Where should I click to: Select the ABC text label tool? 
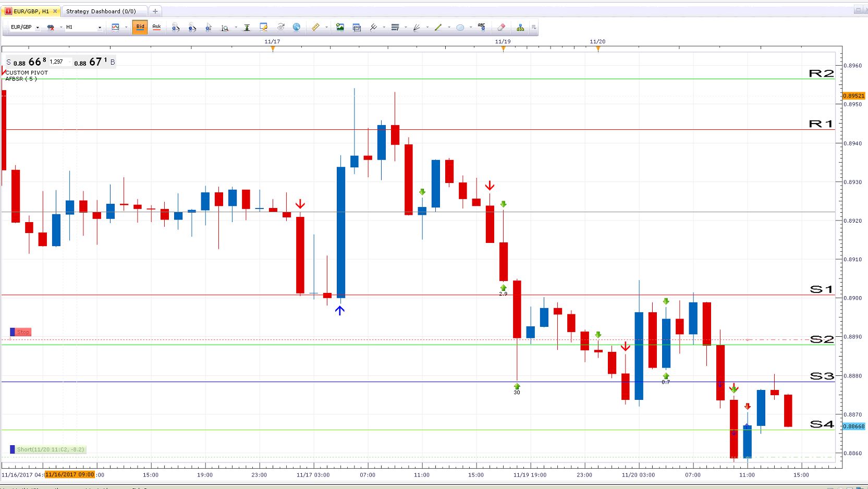[x=481, y=27]
